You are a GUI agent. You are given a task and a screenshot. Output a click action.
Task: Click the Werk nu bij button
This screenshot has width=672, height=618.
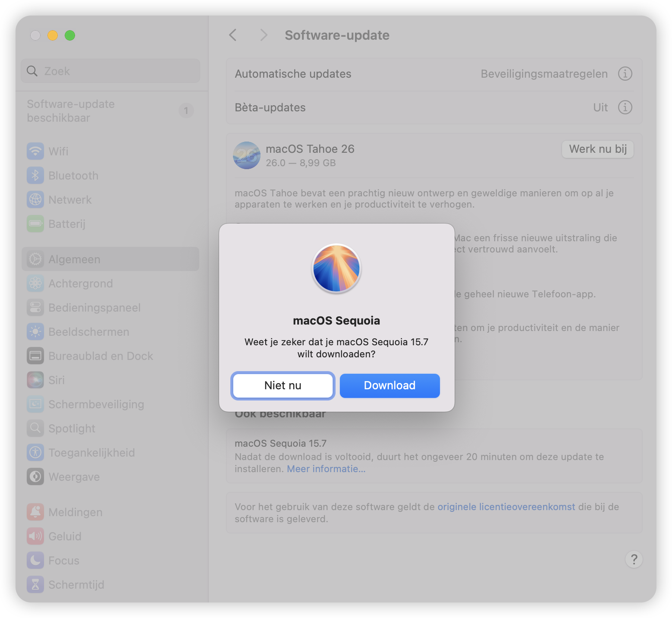(x=598, y=149)
